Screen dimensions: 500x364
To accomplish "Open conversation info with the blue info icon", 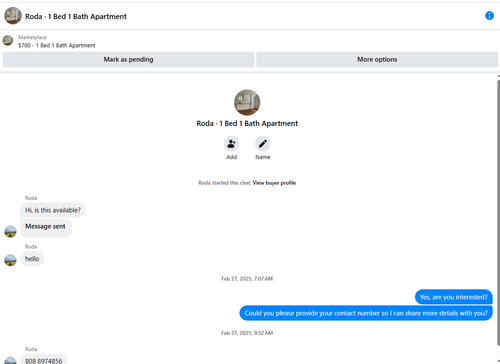I will [x=489, y=16].
